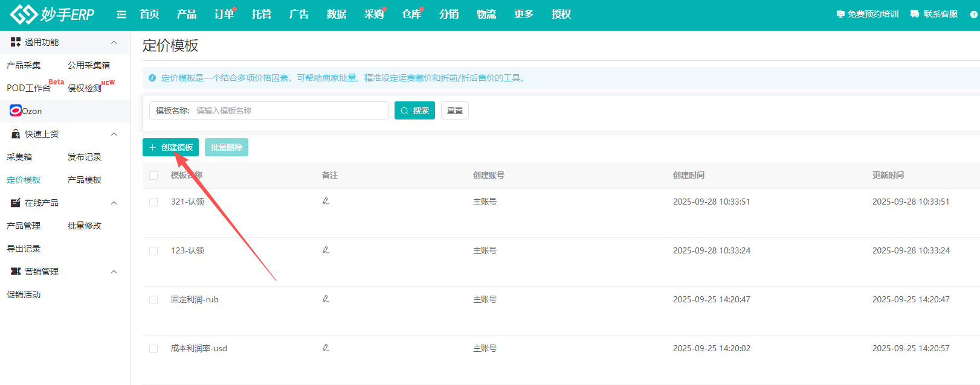This screenshot has width=980, height=385.
Task: Open the 物流 top menu
Action: click(x=486, y=14)
